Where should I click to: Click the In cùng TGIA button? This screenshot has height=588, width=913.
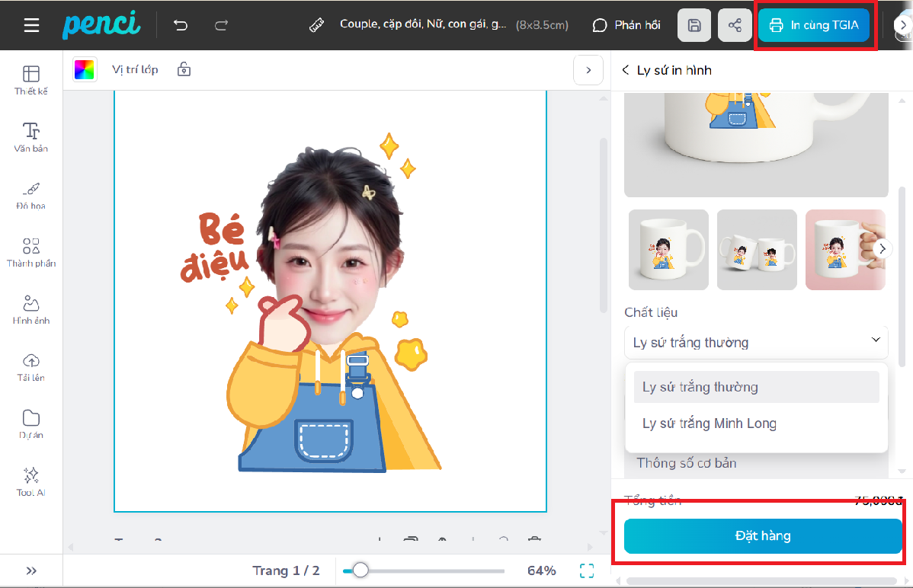pyautogui.click(x=814, y=25)
